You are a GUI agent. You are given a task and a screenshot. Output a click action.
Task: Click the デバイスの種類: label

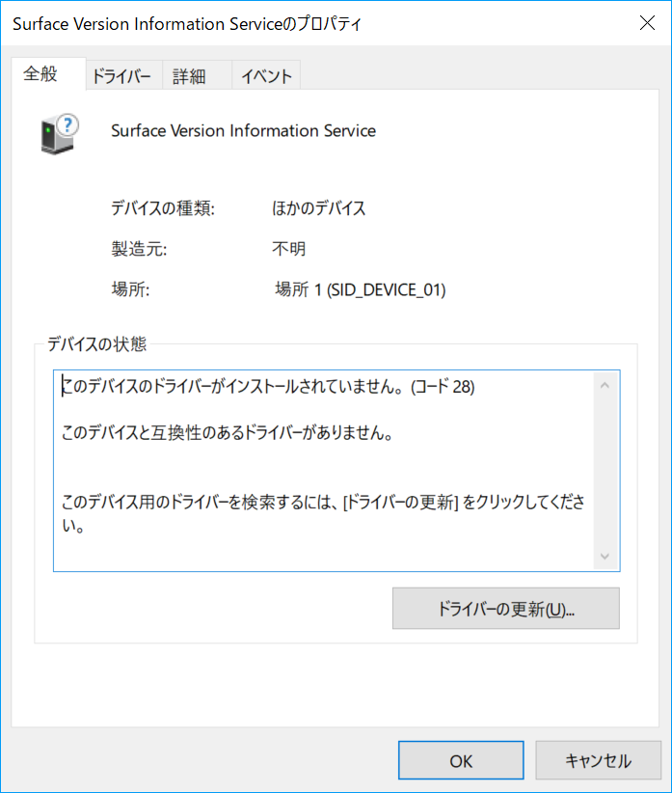coord(163,207)
